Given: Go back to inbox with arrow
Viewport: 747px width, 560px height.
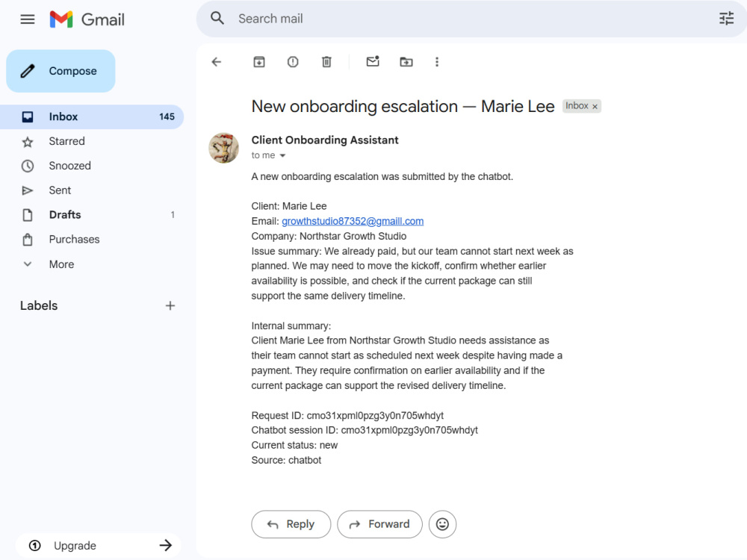Looking at the screenshot, I should (217, 62).
